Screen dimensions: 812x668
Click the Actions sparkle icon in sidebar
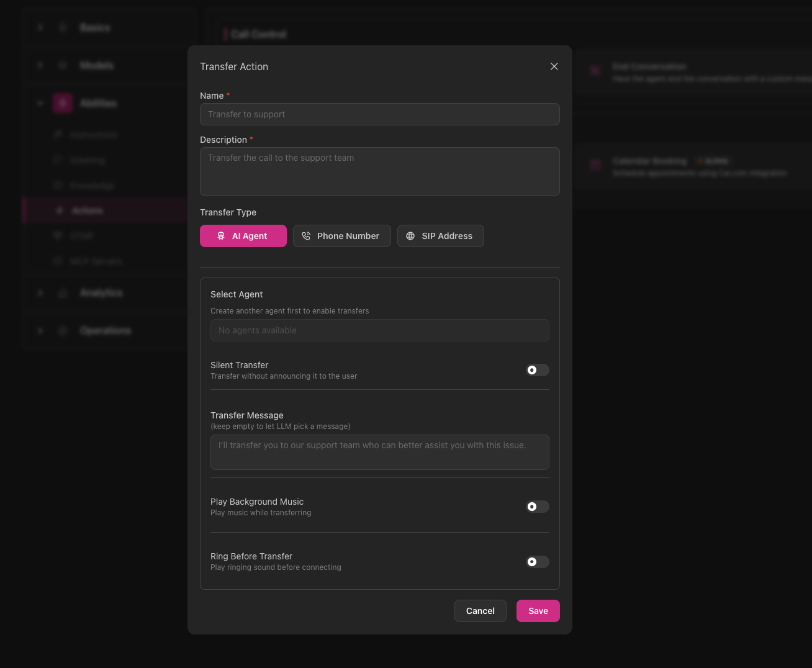[59, 210]
